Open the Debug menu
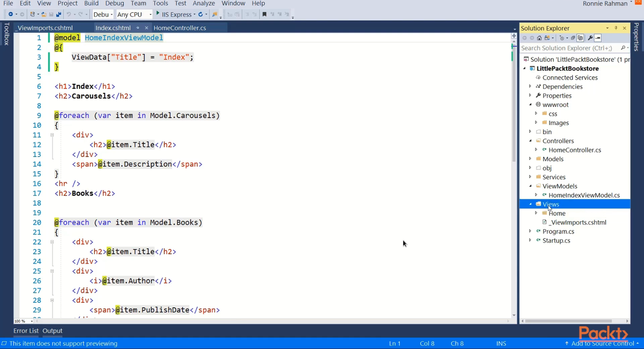The height and width of the screenshot is (349, 644). 114,3
